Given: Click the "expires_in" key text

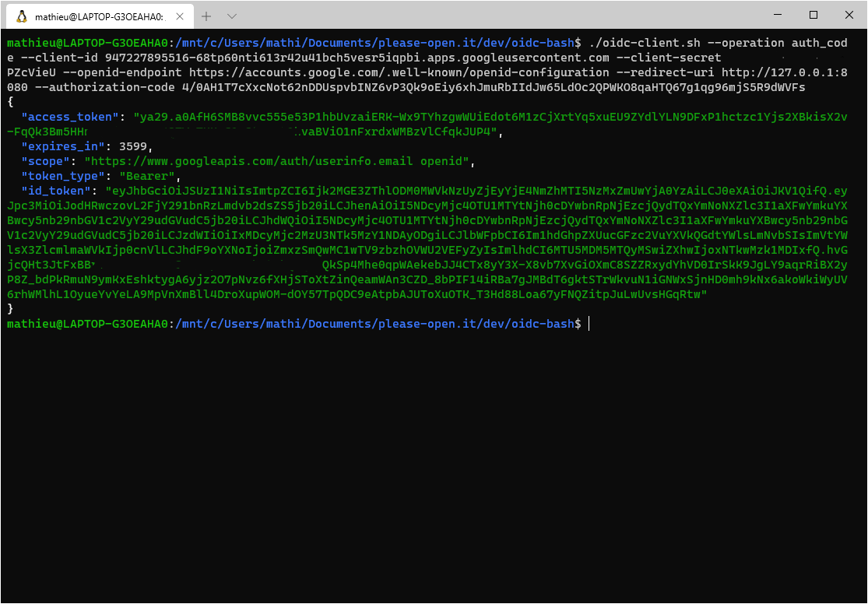Looking at the screenshot, I should coord(63,146).
